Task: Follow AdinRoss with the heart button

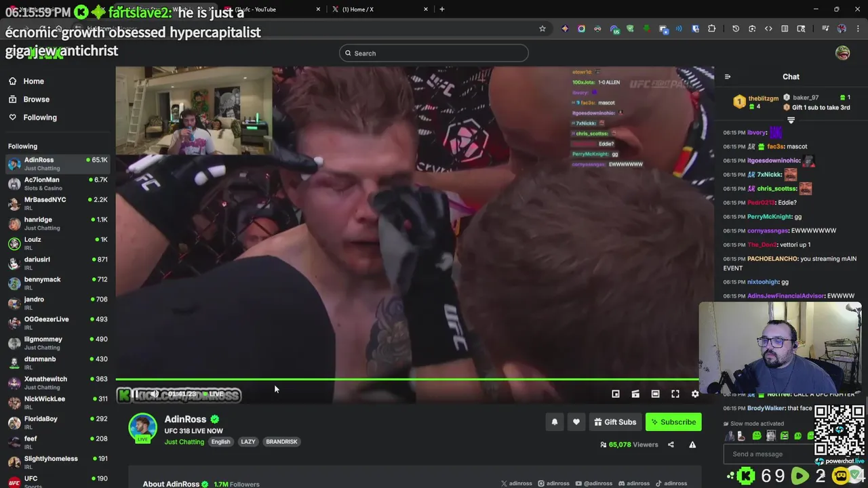Action: point(576,422)
